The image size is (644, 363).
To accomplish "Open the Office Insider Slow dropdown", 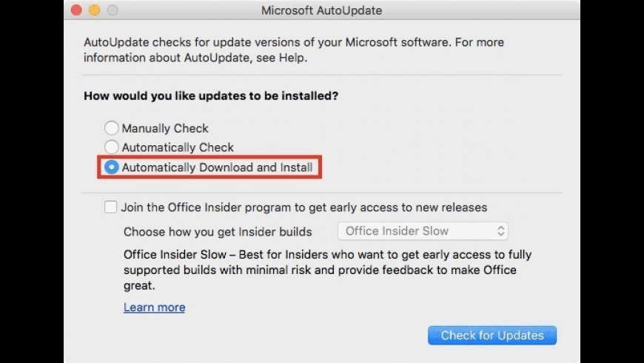I will pos(422,231).
